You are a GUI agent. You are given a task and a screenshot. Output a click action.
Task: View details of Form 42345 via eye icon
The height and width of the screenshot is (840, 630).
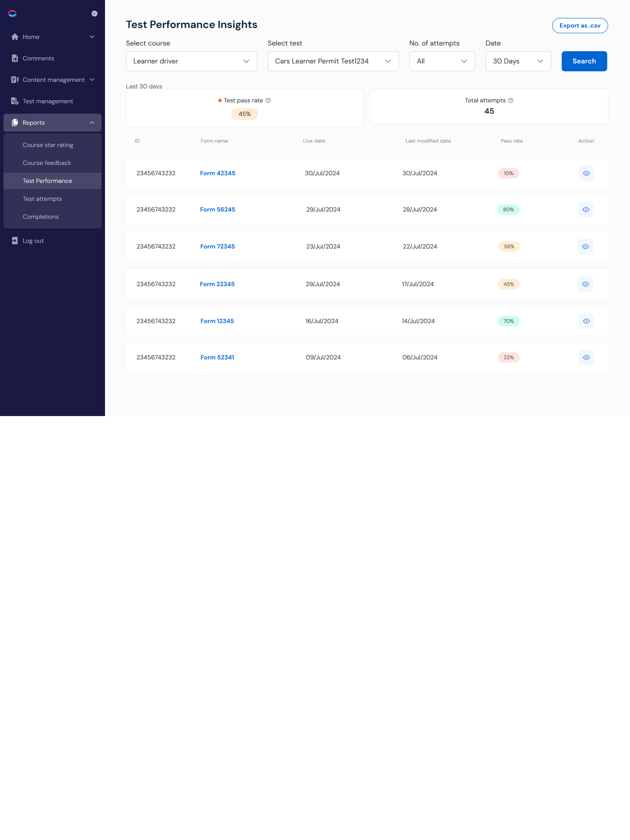586,173
